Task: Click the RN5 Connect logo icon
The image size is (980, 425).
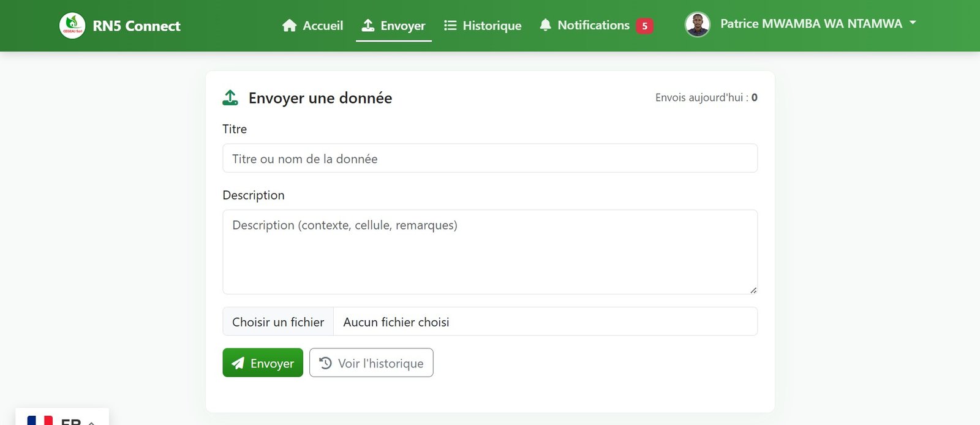Action: [x=72, y=26]
